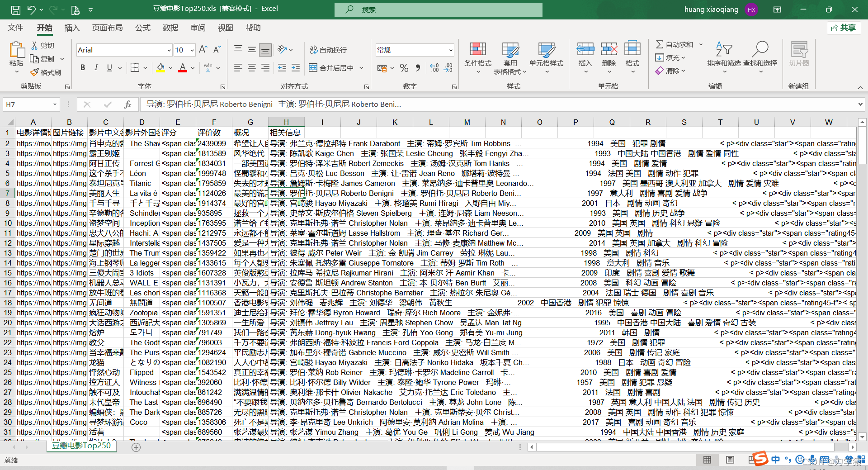Toggle bottom align button
Image resolution: width=868 pixels, height=470 pixels.
tap(265, 49)
